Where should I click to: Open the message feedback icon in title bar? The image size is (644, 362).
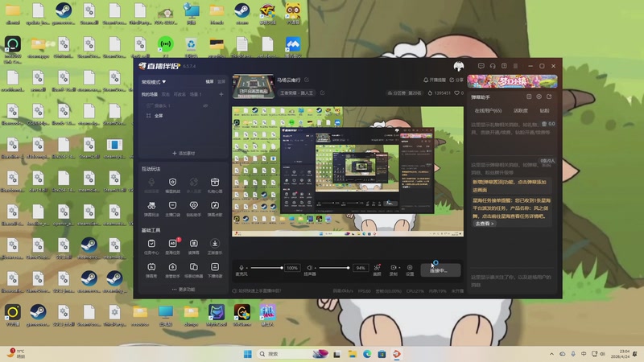(481, 66)
